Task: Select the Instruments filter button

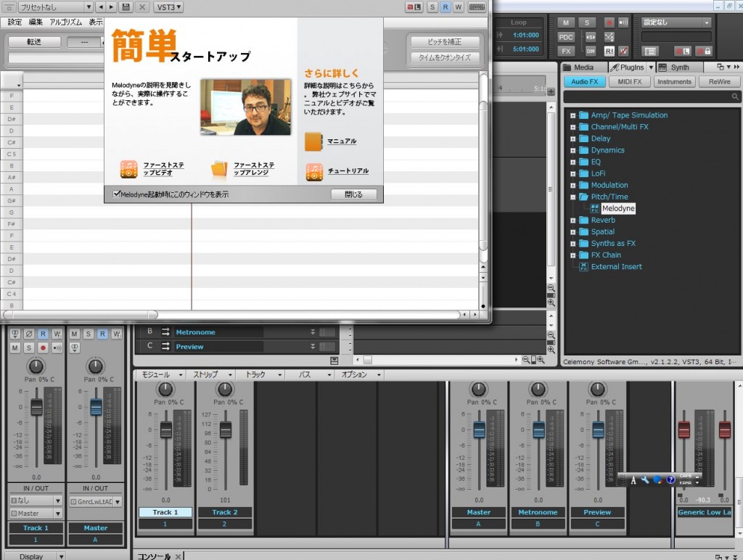Action: (x=674, y=81)
